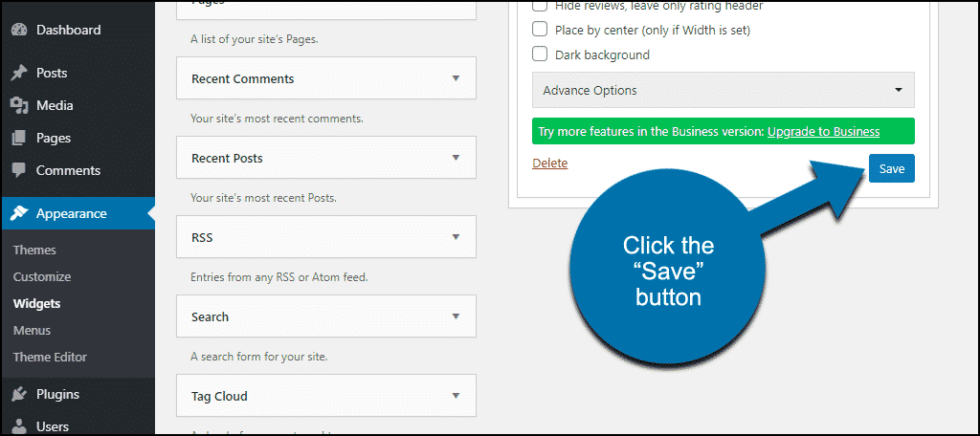Click the Plugins plug icon
The width and height of the screenshot is (980, 436).
click(x=19, y=394)
